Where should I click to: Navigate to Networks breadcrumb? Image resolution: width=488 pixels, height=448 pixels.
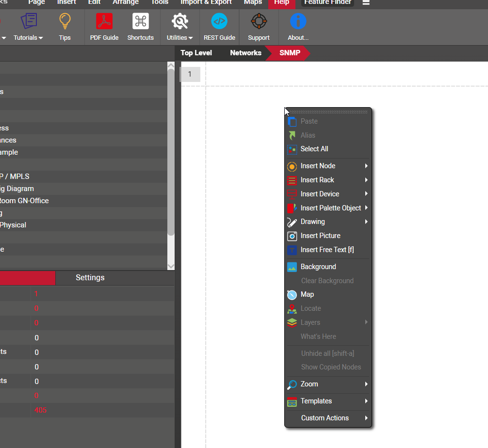[x=245, y=53]
